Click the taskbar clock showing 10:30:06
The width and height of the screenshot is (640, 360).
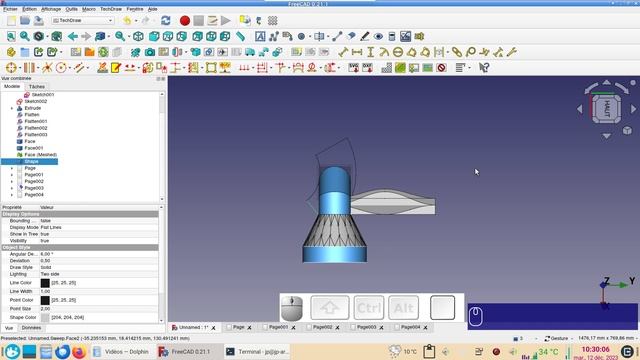pos(596,349)
